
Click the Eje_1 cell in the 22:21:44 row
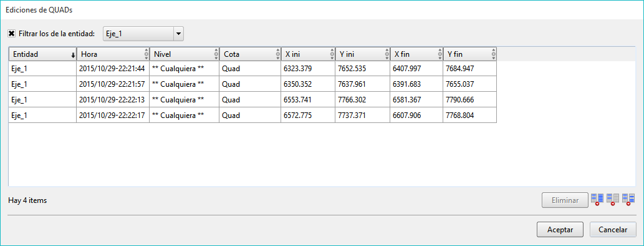(43, 69)
